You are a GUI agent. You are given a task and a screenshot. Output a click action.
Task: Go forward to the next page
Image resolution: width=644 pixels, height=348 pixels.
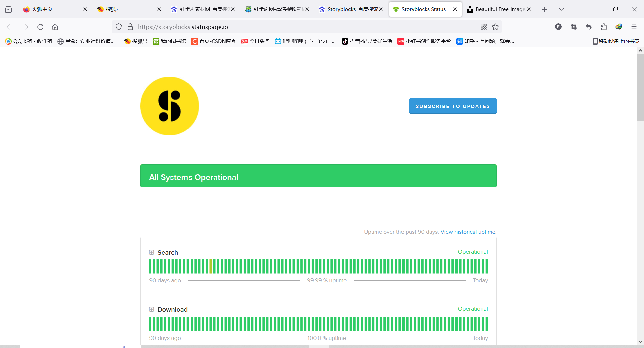[25, 27]
